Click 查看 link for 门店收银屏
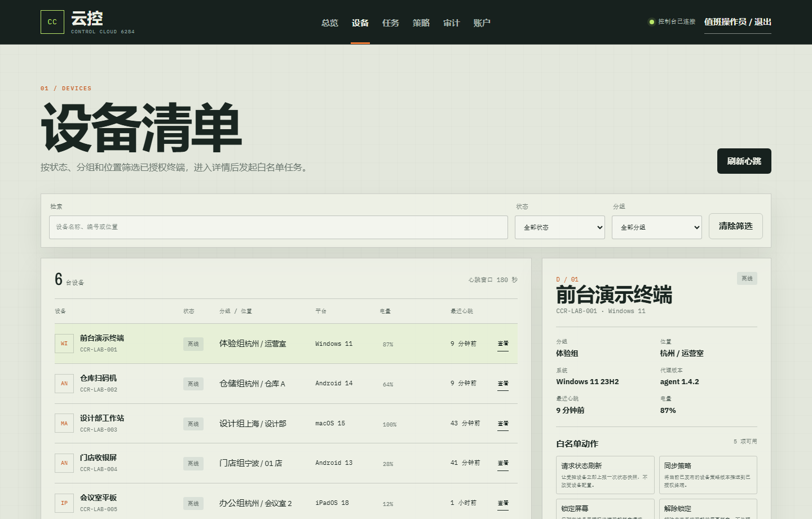This screenshot has height=519, width=812. [x=503, y=463]
